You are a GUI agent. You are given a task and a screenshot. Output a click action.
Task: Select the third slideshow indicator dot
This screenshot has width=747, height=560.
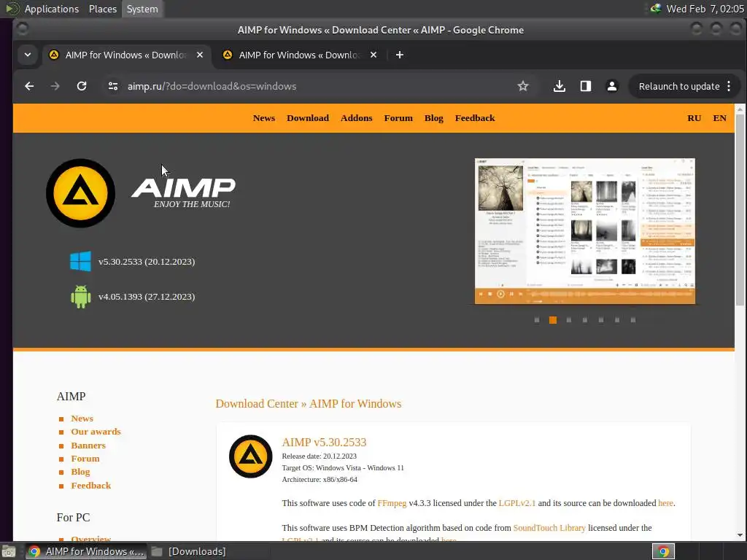coord(569,320)
